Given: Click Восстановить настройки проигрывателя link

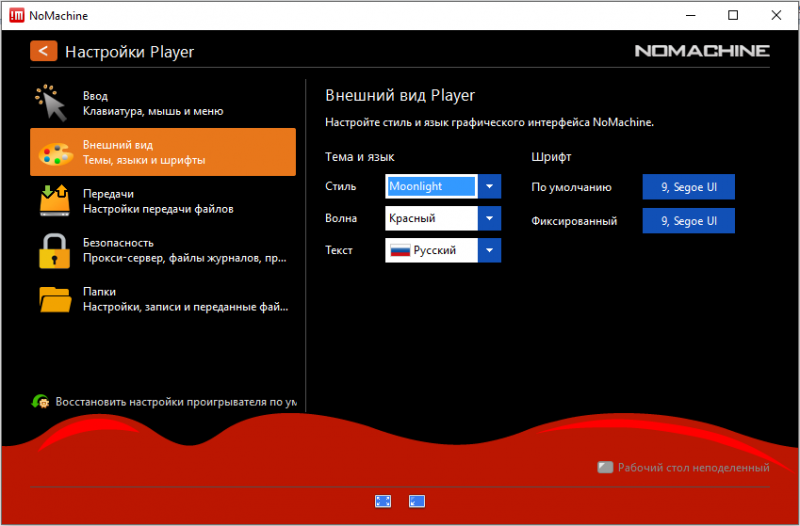Looking at the screenshot, I should (176, 402).
